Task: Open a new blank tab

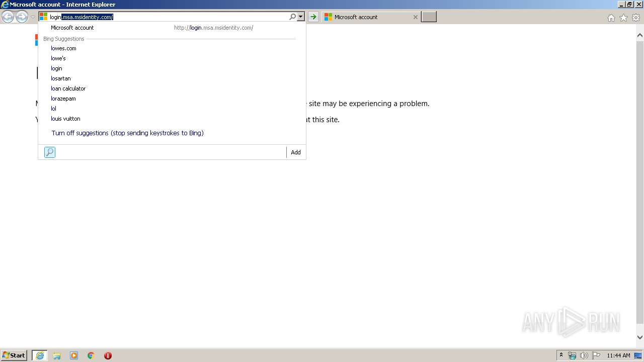Action: [x=429, y=17]
